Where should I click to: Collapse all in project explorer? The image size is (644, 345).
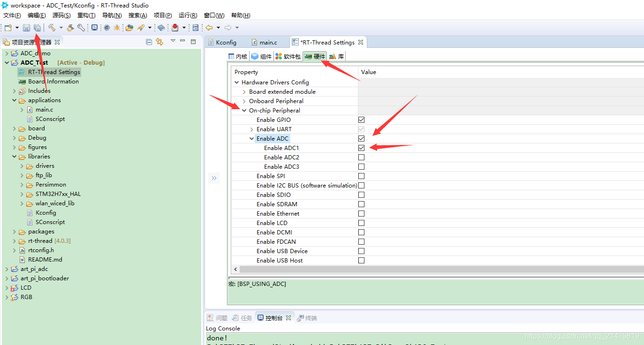149,42
